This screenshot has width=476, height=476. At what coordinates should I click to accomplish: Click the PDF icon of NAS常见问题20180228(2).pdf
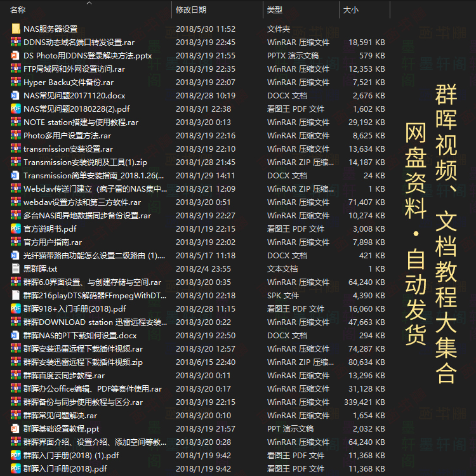[x=16, y=109]
